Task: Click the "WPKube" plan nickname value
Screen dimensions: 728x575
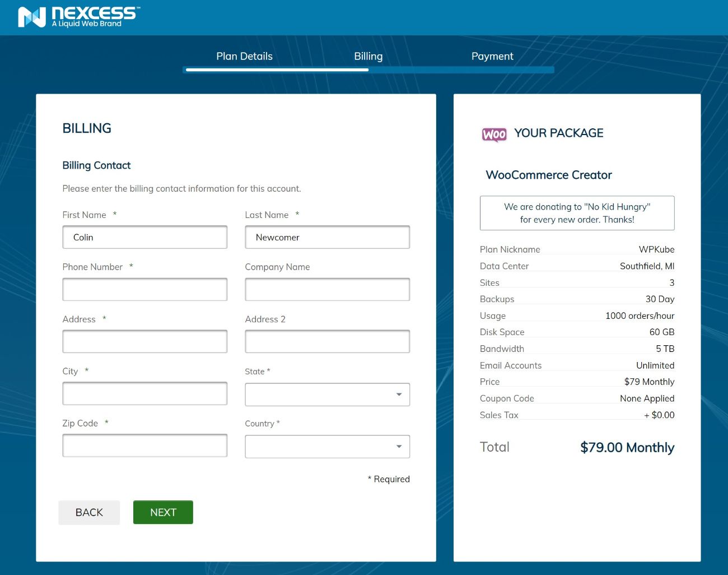Action: pyautogui.click(x=656, y=249)
